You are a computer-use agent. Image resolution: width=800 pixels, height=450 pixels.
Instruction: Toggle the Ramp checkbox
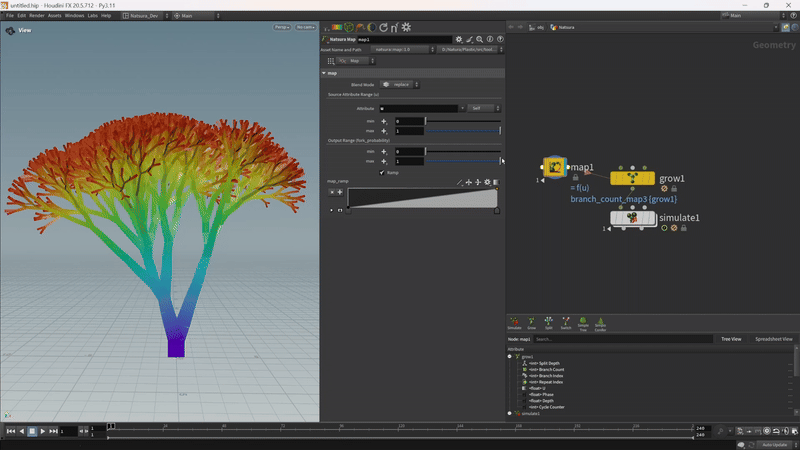[382, 172]
